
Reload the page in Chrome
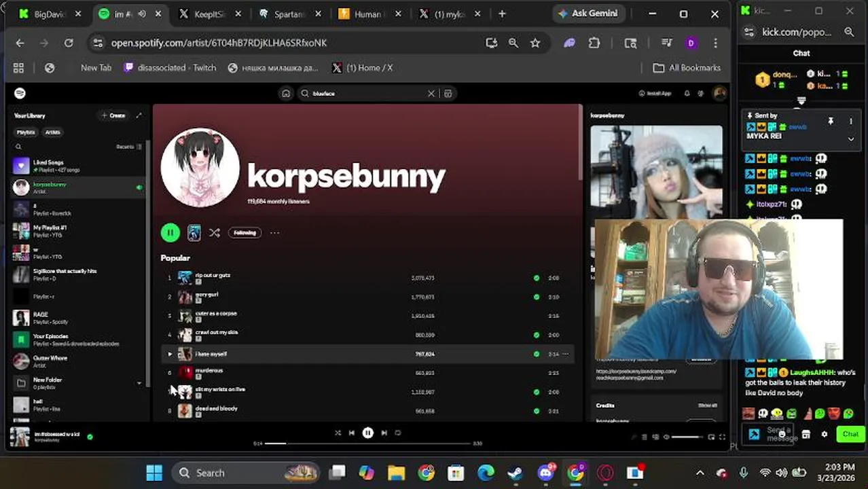click(69, 43)
